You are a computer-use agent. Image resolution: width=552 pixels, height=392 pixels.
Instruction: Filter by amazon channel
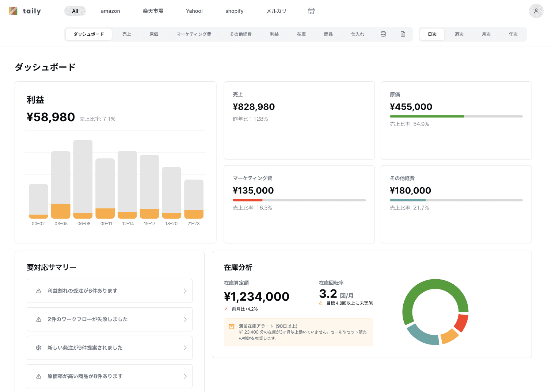point(110,11)
